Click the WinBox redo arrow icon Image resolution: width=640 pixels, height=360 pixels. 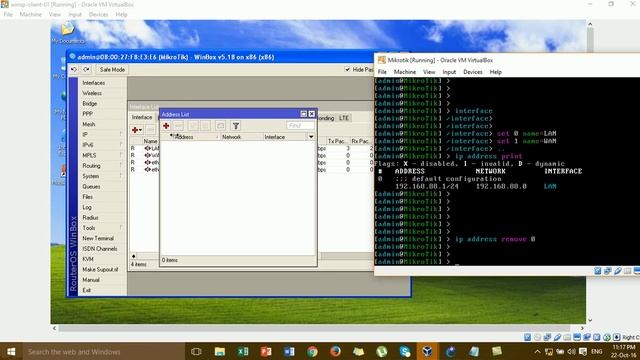coord(87,69)
